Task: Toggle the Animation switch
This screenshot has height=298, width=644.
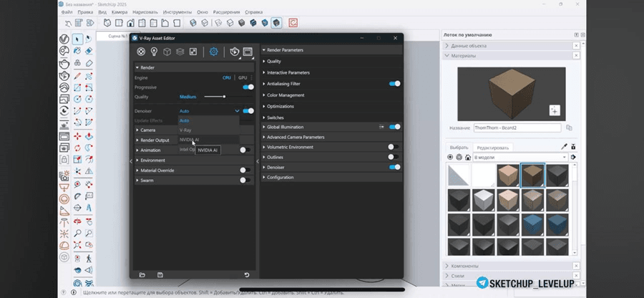Action: pyautogui.click(x=245, y=150)
